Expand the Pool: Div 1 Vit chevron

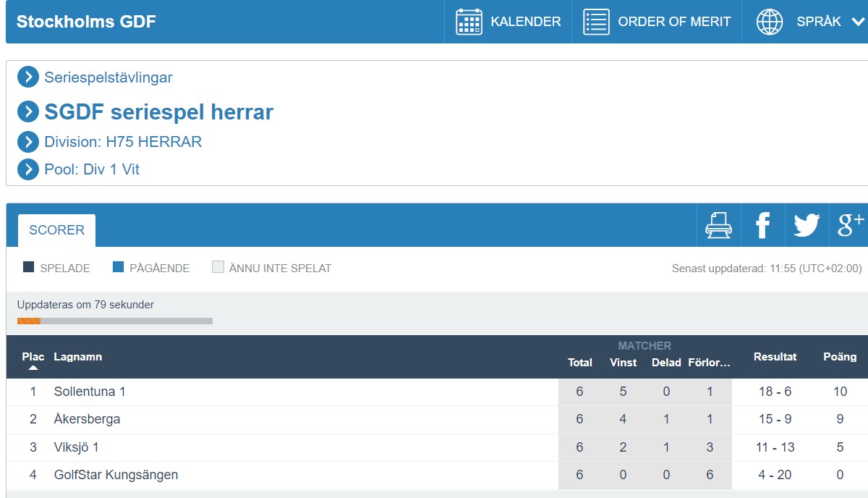pyautogui.click(x=28, y=169)
